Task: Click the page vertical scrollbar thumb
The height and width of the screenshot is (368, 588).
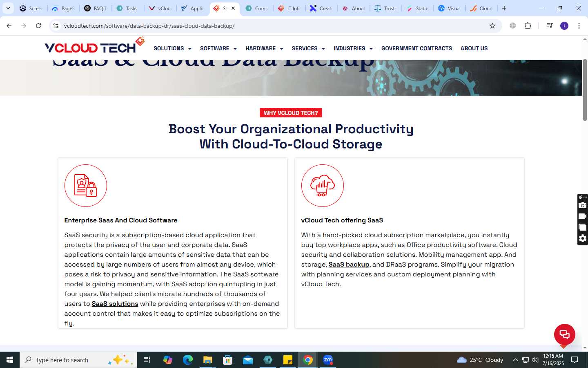Action: [585, 90]
